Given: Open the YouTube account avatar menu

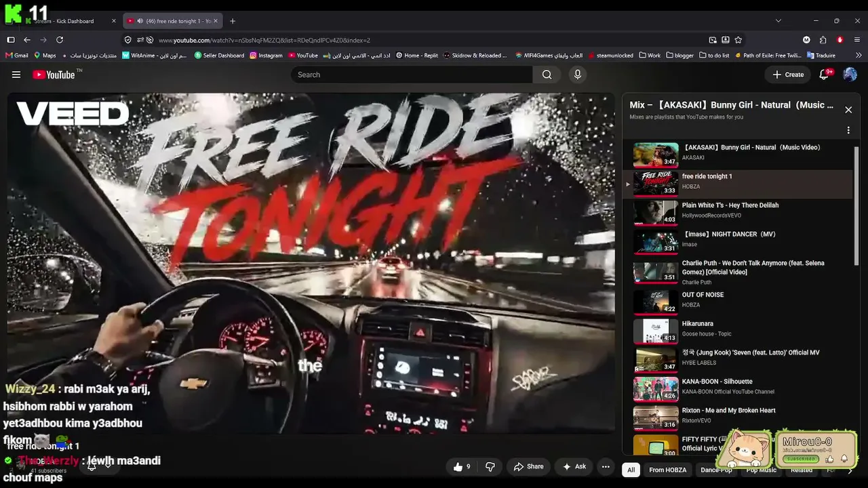Looking at the screenshot, I should tap(850, 75).
